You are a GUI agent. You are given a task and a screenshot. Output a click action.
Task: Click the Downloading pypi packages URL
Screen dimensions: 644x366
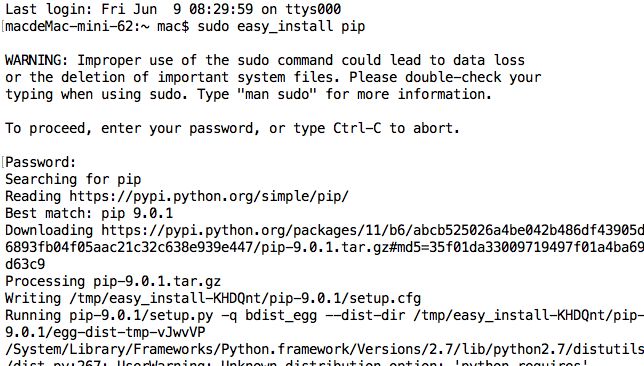(373, 230)
